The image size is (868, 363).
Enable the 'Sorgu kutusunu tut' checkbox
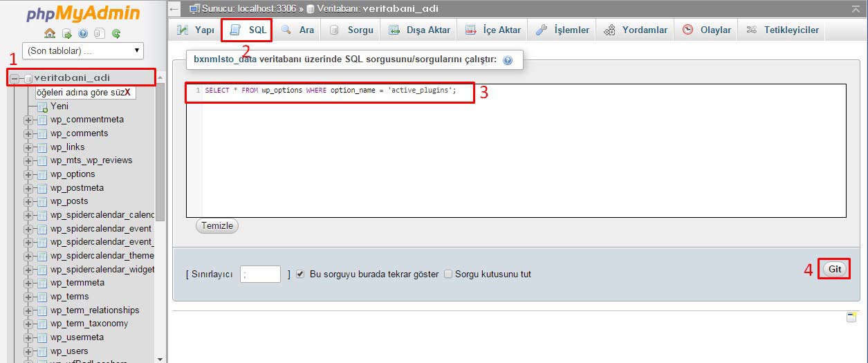pos(448,274)
